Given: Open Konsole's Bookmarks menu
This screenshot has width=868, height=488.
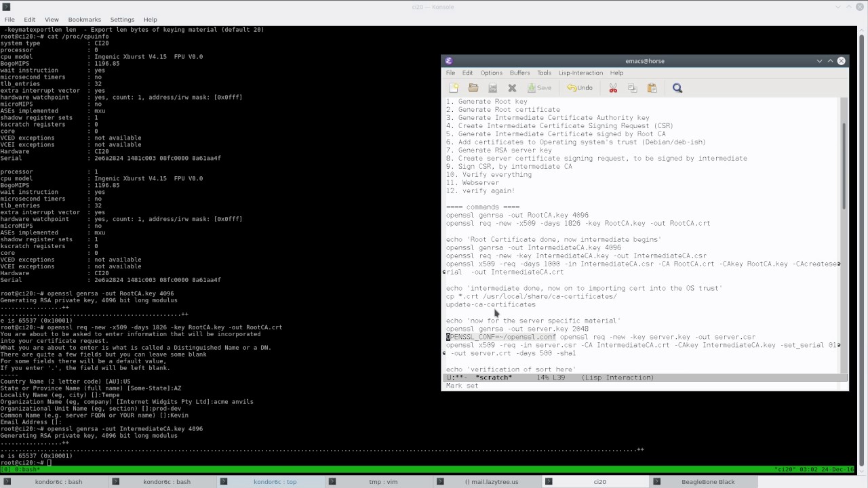Looking at the screenshot, I should (85, 20).
